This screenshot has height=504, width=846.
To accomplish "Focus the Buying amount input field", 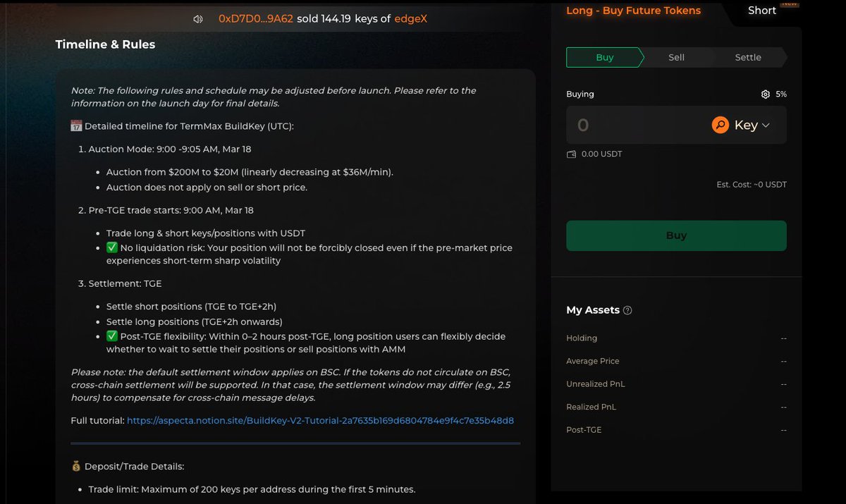I will tap(634, 125).
